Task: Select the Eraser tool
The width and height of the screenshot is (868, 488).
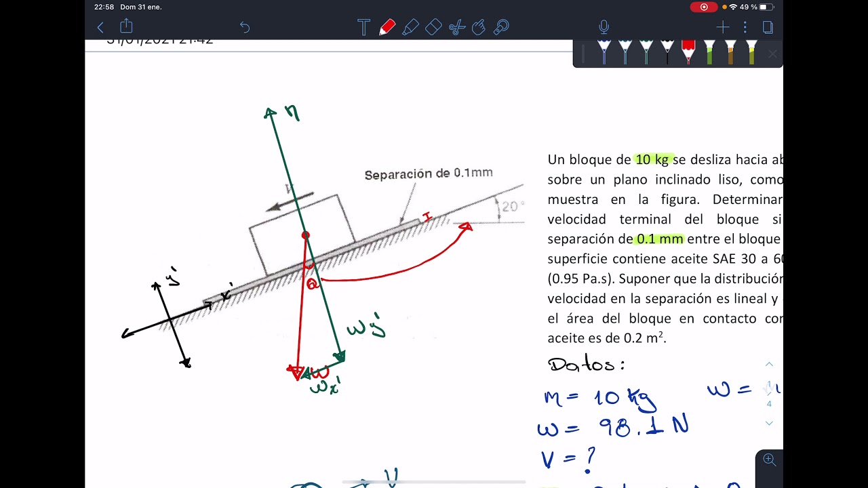Action: tap(433, 27)
